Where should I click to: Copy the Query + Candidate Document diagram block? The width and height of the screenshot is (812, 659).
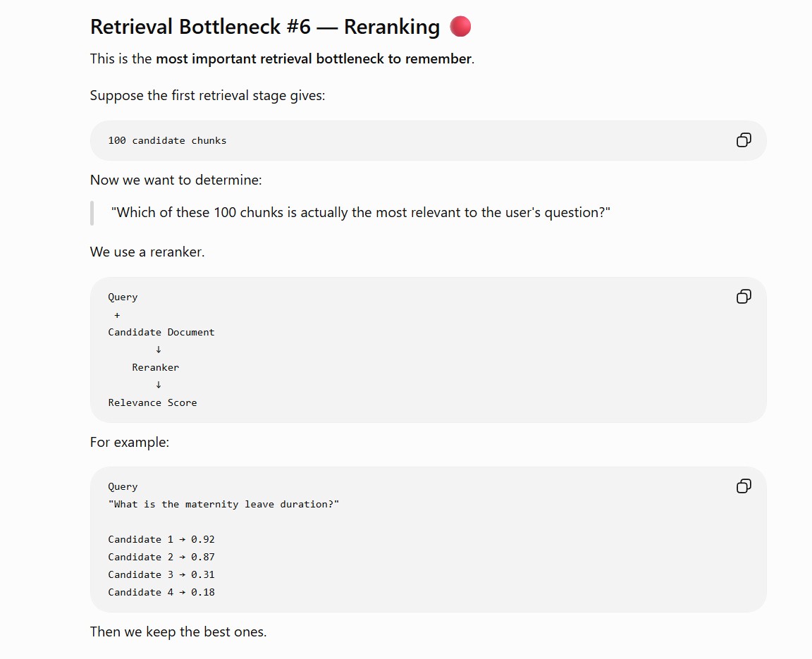coord(744,297)
